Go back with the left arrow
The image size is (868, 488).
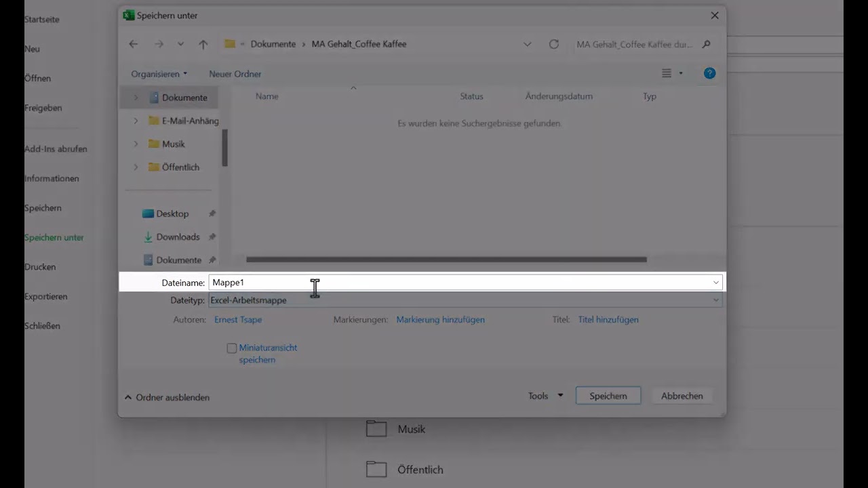tap(134, 44)
